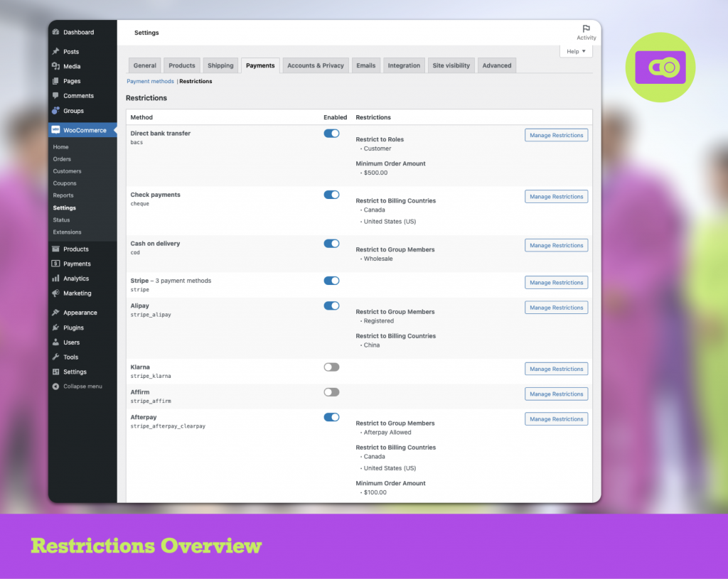Open the Integration tab
This screenshot has height=579, width=728.
(404, 65)
